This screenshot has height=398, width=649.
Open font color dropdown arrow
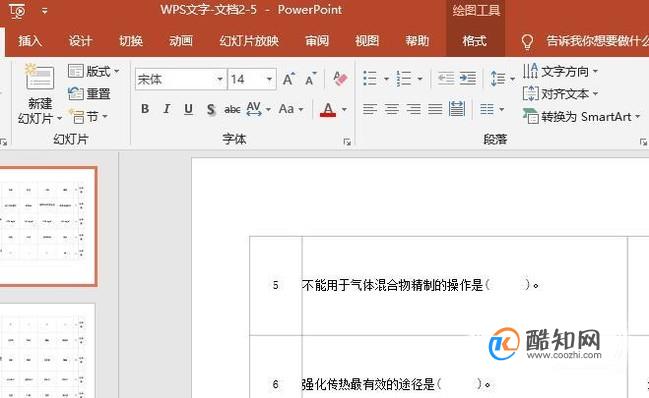(344, 109)
